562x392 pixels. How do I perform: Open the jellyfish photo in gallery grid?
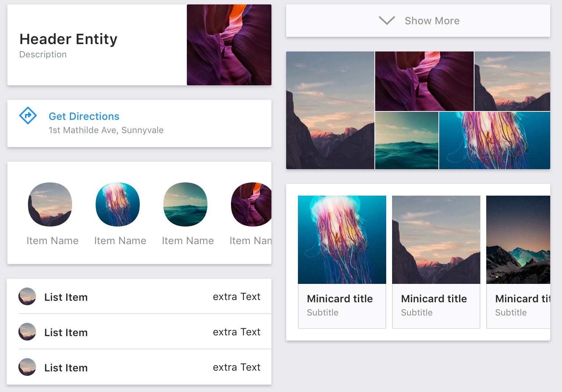tap(494, 140)
